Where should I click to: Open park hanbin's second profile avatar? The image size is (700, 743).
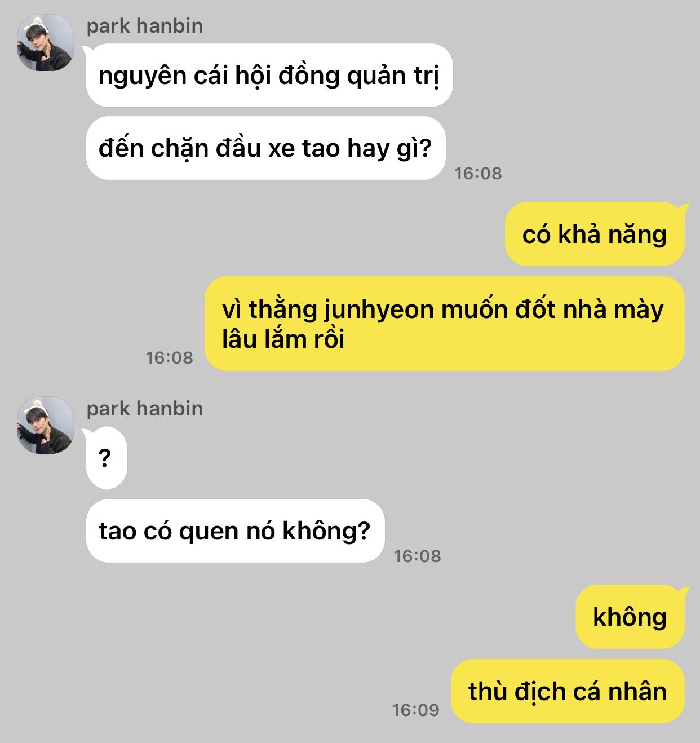coord(46,425)
